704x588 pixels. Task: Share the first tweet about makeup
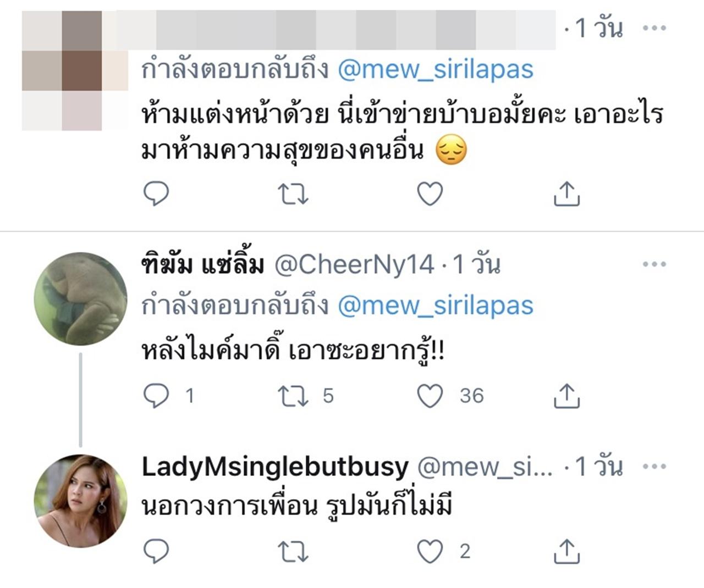[x=566, y=194]
